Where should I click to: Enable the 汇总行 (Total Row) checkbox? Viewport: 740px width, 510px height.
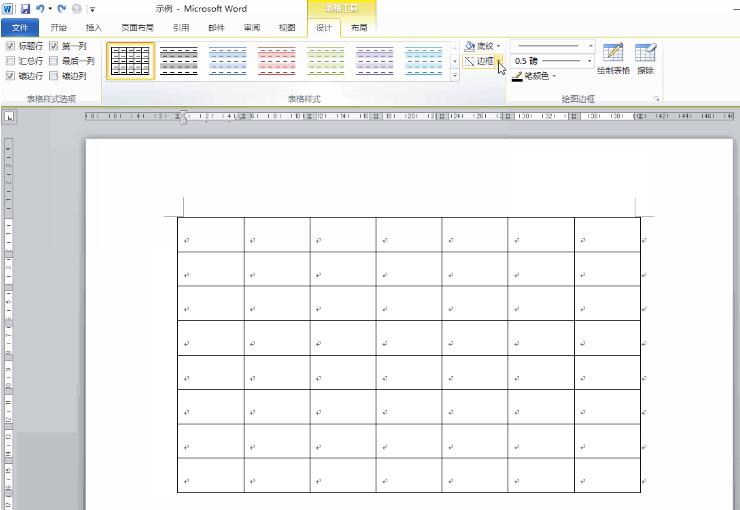(x=10, y=61)
